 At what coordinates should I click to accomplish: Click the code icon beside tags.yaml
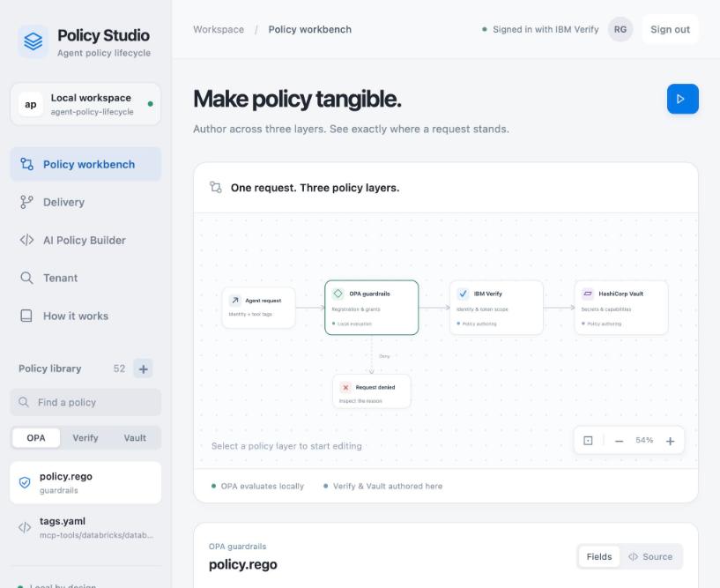[25, 527]
